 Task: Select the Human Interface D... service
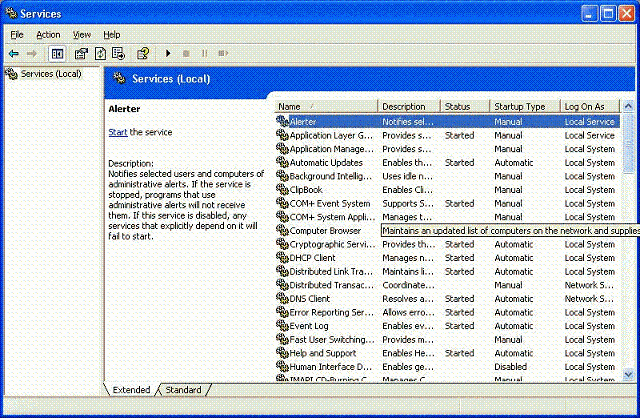click(447, 367)
